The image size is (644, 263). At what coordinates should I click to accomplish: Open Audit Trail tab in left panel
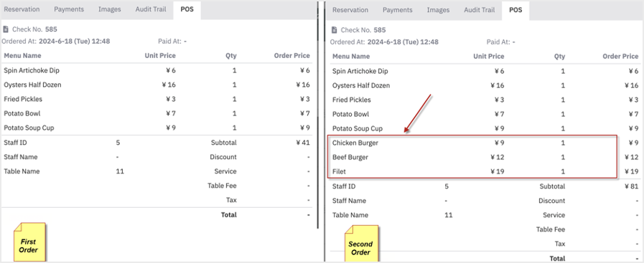click(x=151, y=9)
